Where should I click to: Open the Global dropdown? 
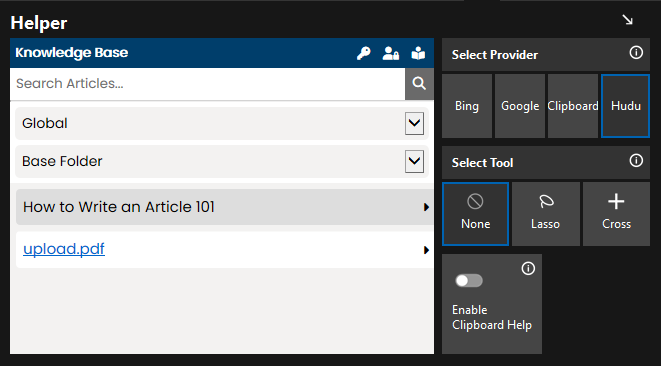(414, 123)
